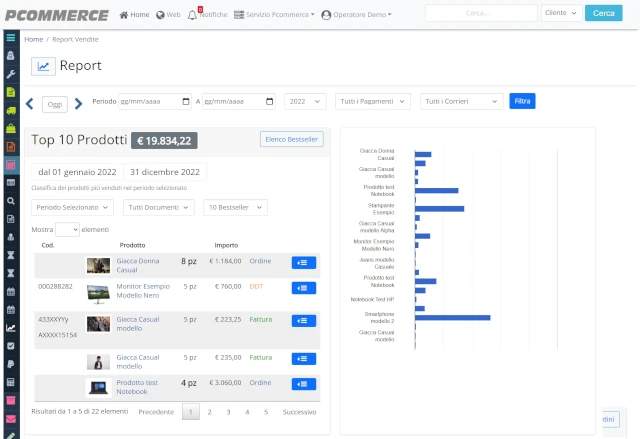The image size is (640, 439).
Task: Click Precedente pagination link
Action: click(156, 412)
